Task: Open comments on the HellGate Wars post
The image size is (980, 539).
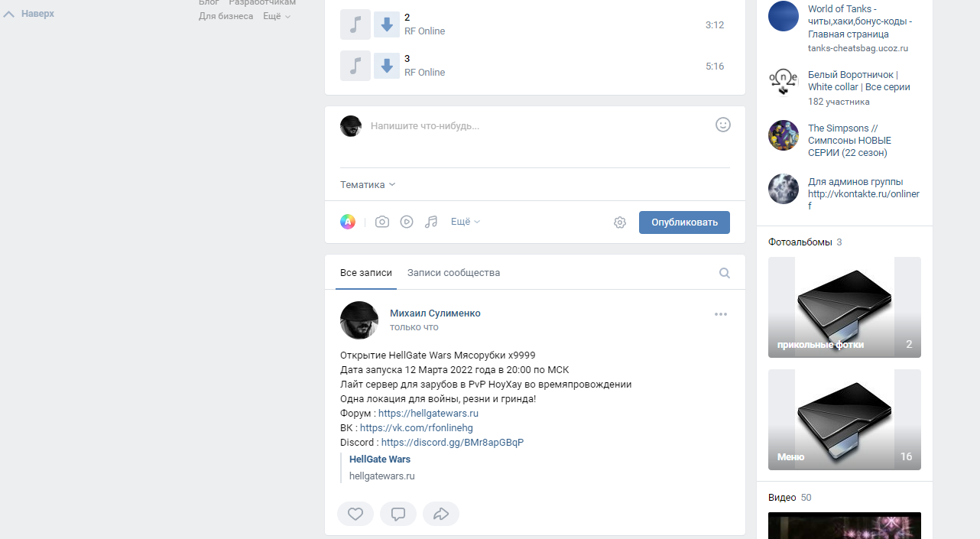Action: pos(398,514)
